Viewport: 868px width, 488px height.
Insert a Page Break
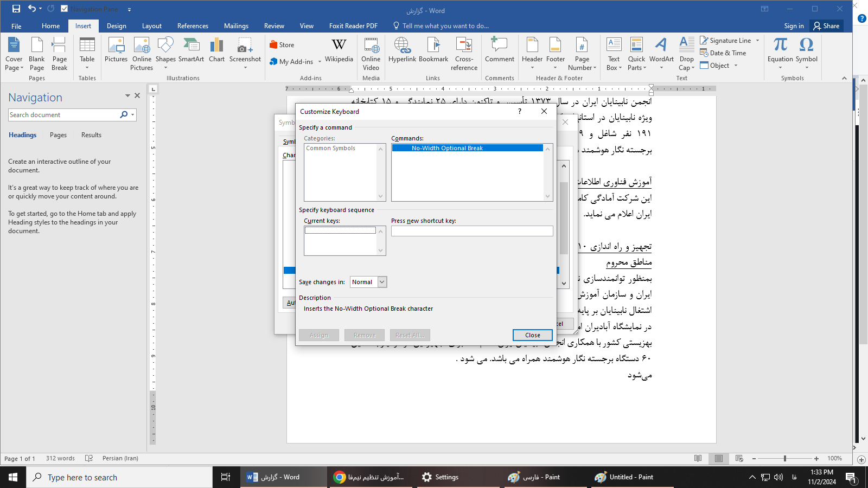coord(60,54)
